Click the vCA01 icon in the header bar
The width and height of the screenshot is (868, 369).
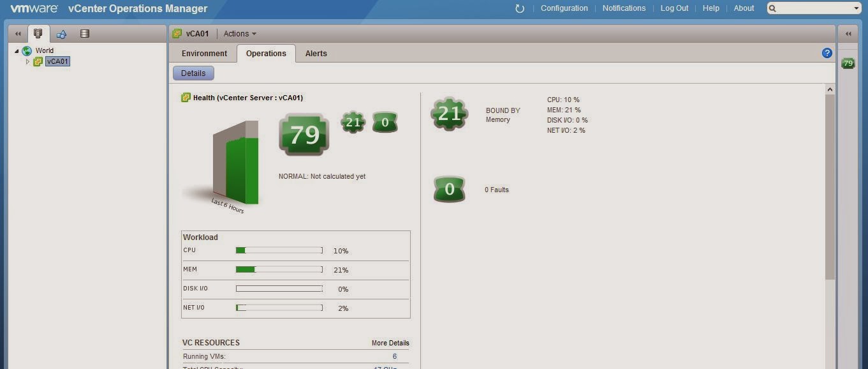(177, 34)
